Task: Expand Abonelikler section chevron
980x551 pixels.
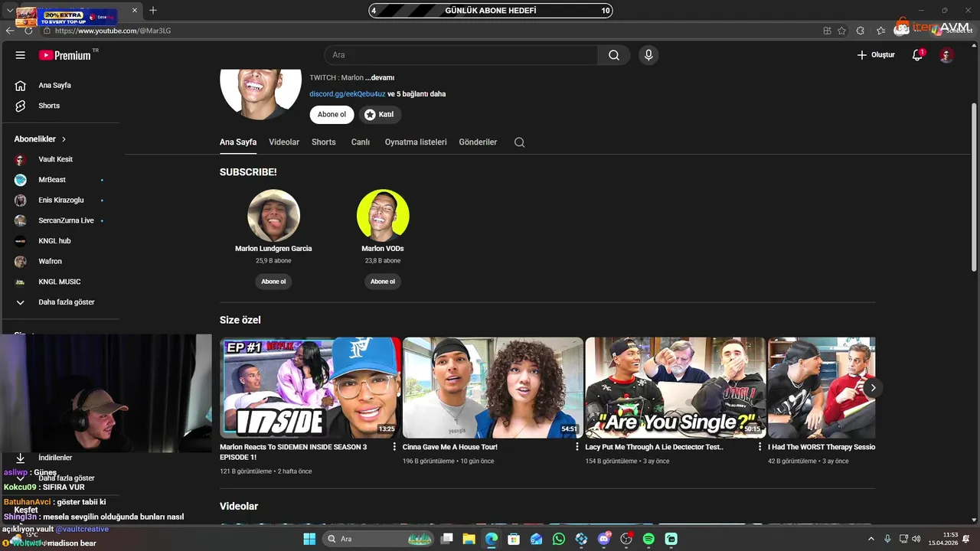Action: pos(64,139)
